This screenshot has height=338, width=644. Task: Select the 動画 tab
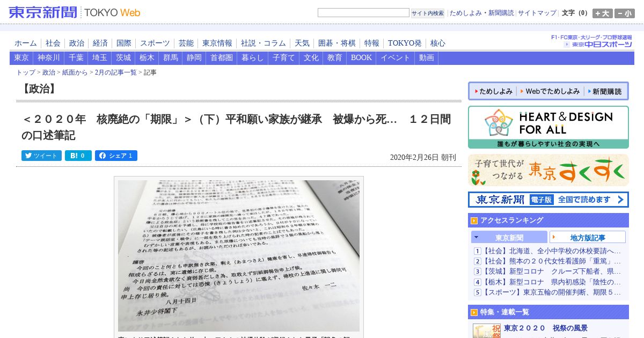[x=427, y=58]
